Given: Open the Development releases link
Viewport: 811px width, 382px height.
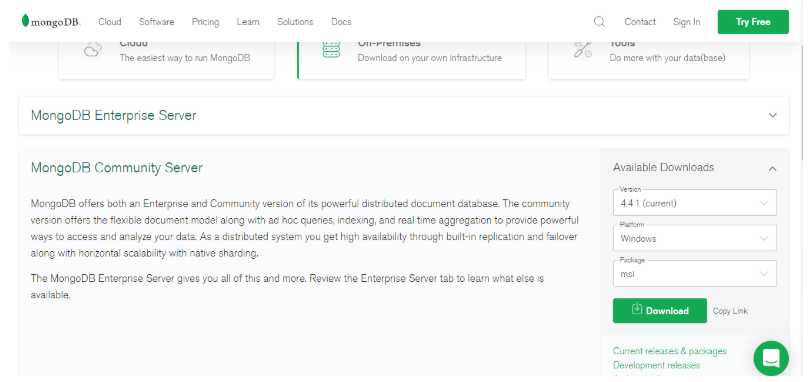Looking at the screenshot, I should click(x=656, y=365).
